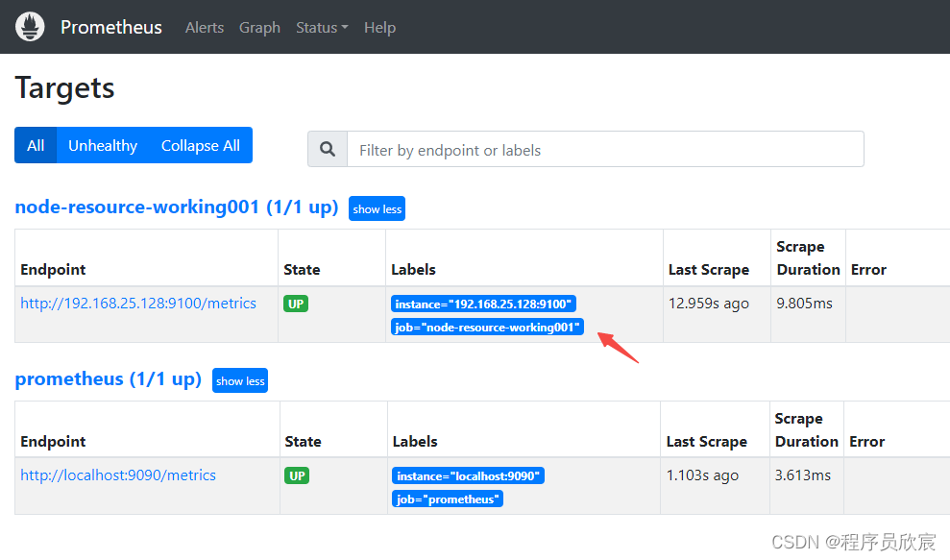Click the instance="192.168.25.128:9100" label badge
The width and height of the screenshot is (950, 560).
483,304
